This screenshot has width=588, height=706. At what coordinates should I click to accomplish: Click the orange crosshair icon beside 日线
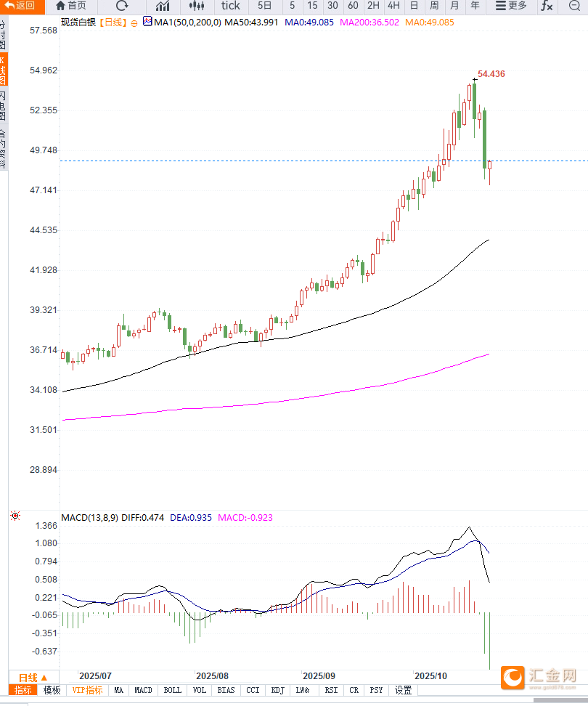(134, 23)
